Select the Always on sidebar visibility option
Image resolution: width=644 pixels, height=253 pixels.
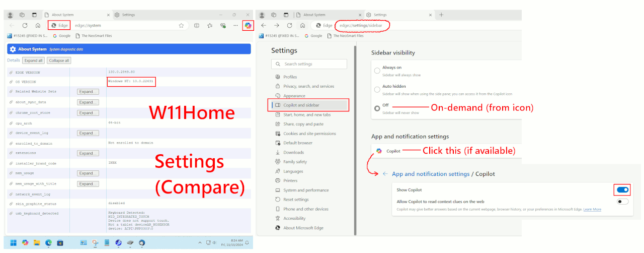pos(377,71)
